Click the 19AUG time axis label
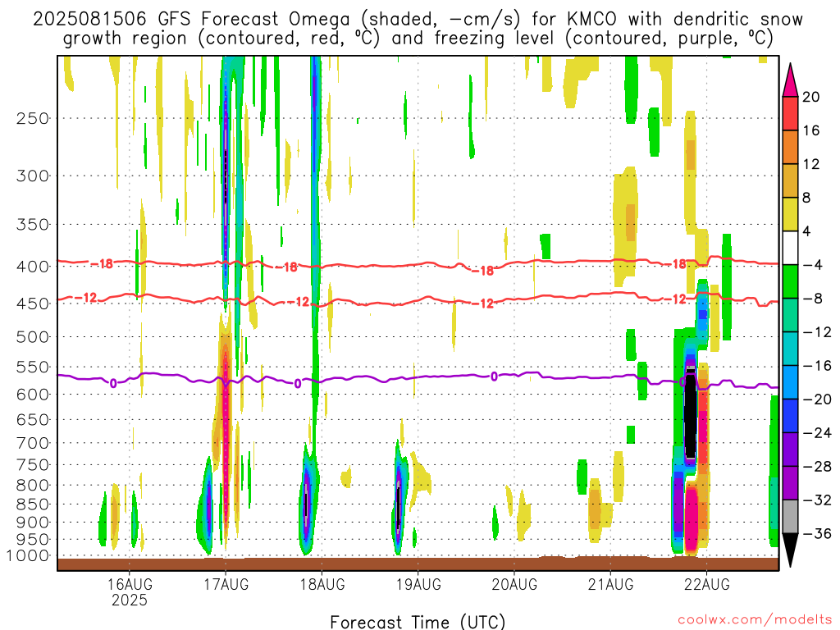Screen dimensions: 840x630 tap(418, 584)
